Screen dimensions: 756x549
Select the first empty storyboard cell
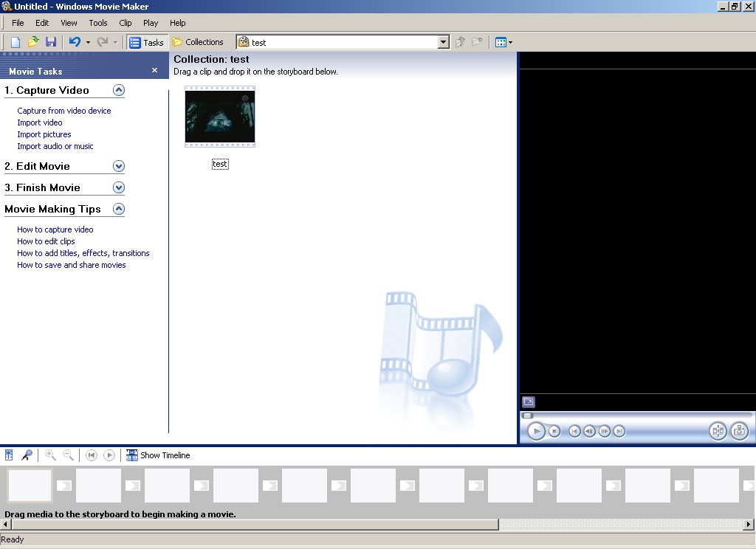coord(30,486)
